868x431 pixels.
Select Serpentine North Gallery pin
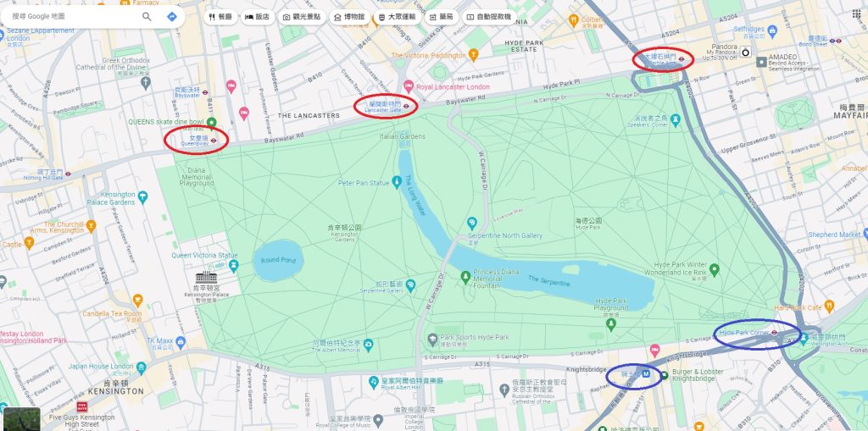tap(471, 224)
